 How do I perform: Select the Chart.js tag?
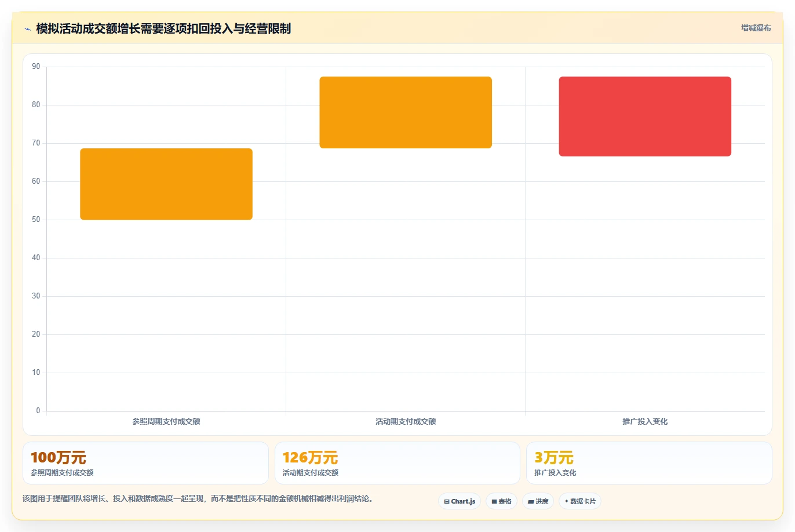(x=460, y=501)
